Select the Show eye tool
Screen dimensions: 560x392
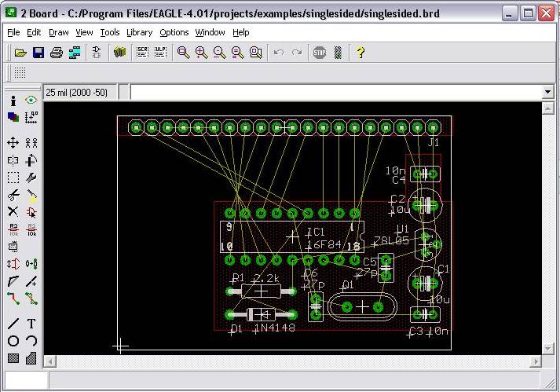(31, 100)
